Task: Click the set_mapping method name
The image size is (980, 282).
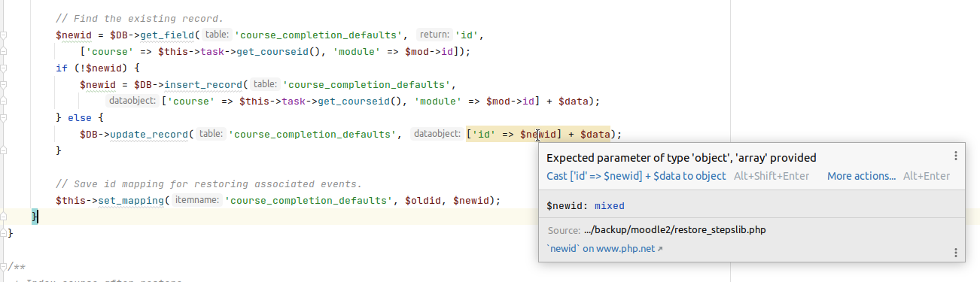Action: click(132, 201)
